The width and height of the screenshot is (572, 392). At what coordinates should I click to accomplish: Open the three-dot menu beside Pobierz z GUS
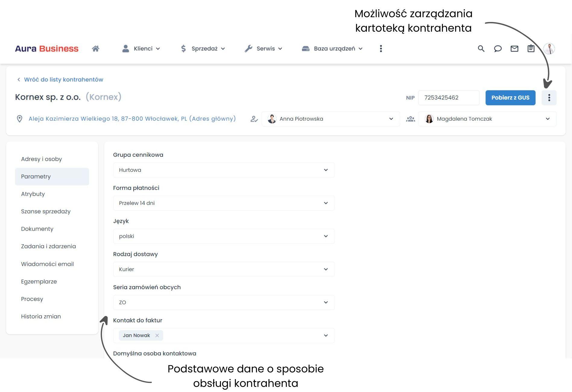549,98
